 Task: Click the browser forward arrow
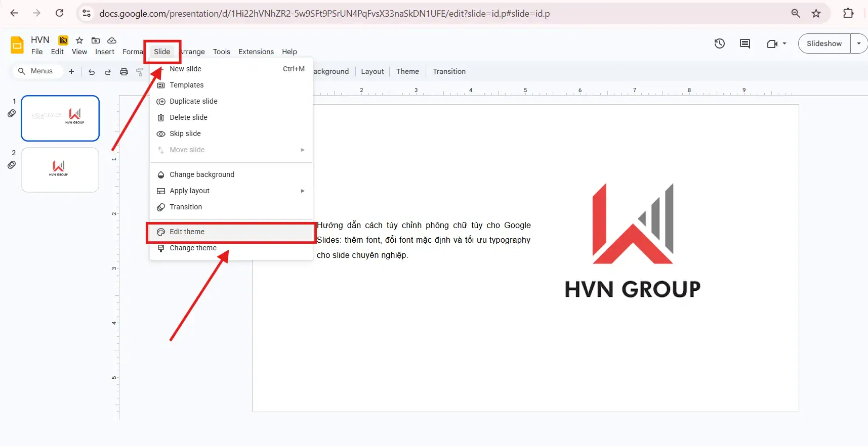[x=36, y=13]
